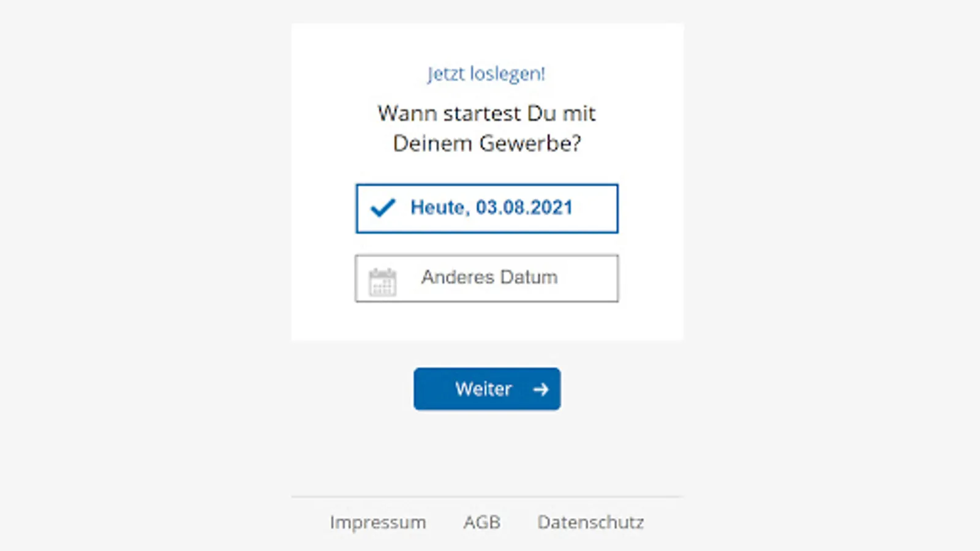The width and height of the screenshot is (980, 551).
Task: Continue with the blue Weiter button
Action: (487, 389)
